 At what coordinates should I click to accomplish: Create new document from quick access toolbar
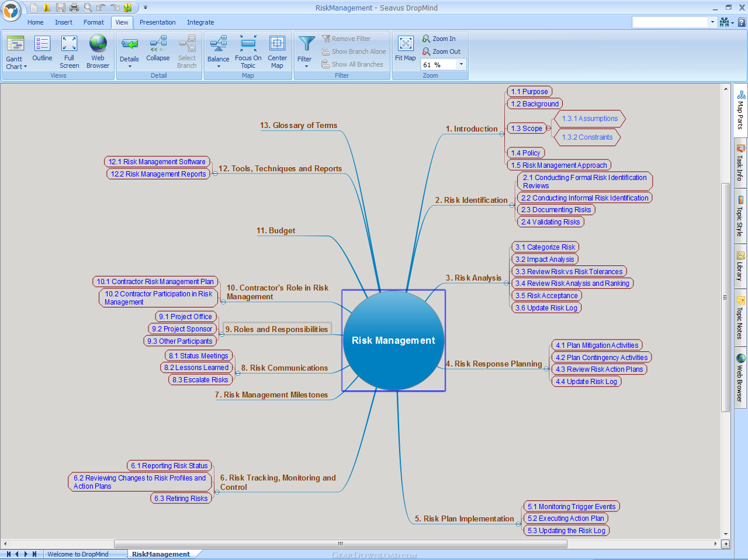pos(34,8)
